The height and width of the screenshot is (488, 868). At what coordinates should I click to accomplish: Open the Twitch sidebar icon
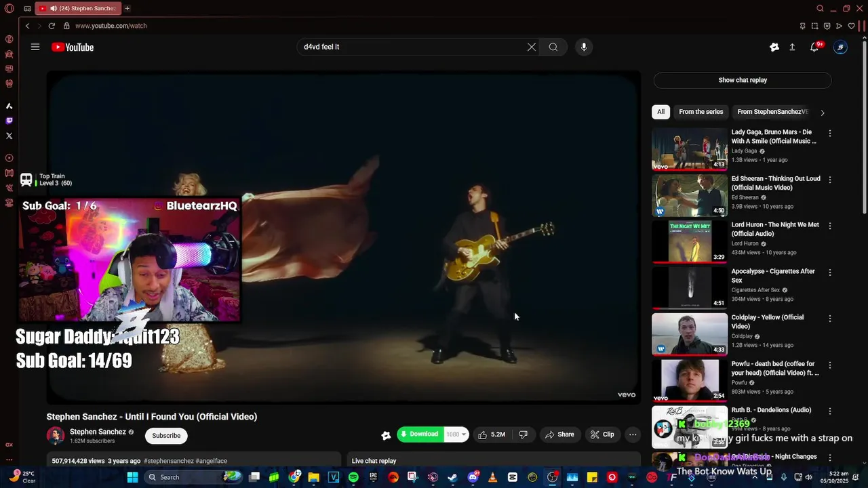pos(9,121)
